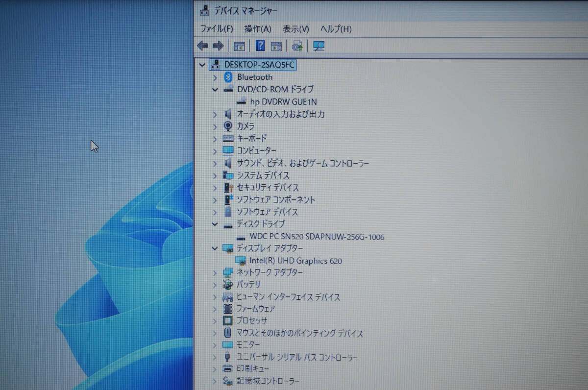Viewport: 588px width, 390px height.
Task: Click the Bluetooth category icon
Action: point(228,77)
